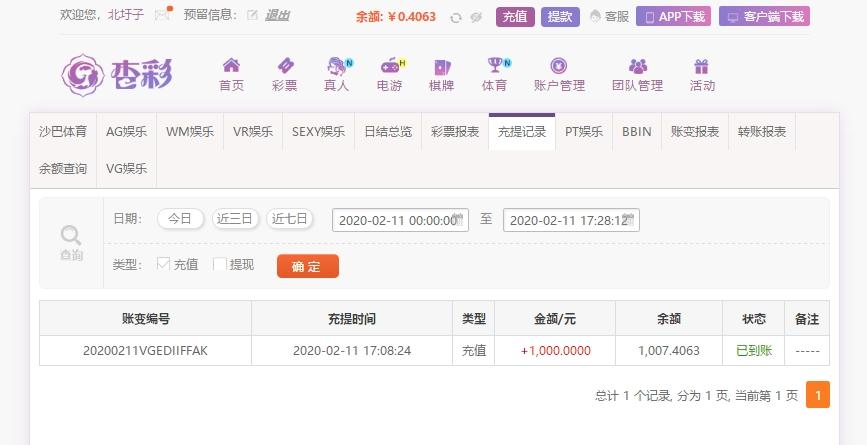867x445 pixels.
Task: Select the 近七日 date shortcut
Action: tap(290, 219)
